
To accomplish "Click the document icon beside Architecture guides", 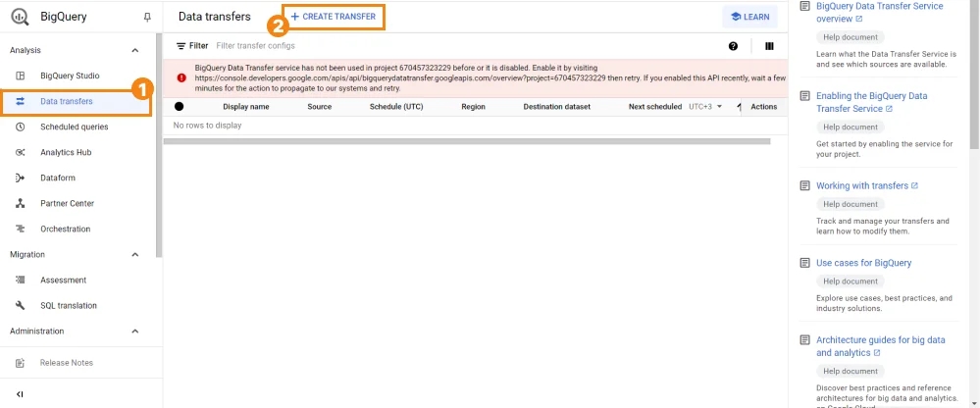I will tap(805, 340).
